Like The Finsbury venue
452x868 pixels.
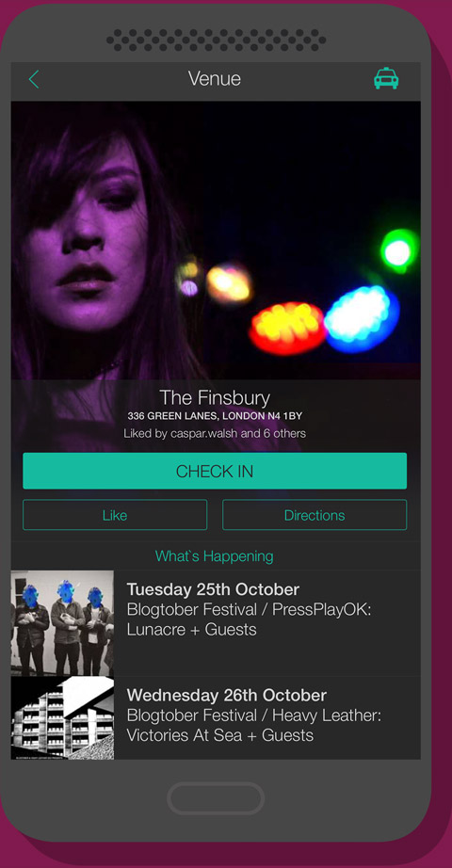pyautogui.click(x=115, y=515)
